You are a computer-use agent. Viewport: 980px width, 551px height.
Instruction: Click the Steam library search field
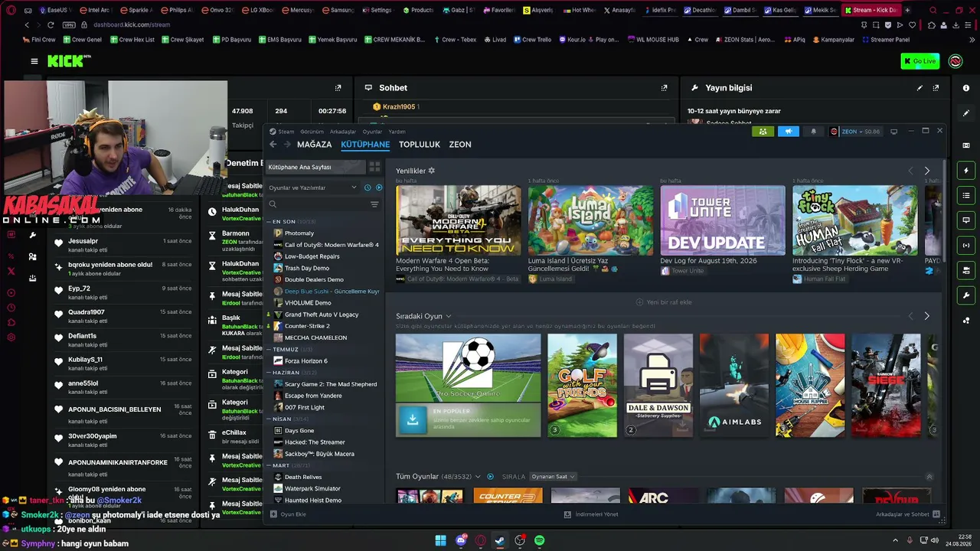317,204
